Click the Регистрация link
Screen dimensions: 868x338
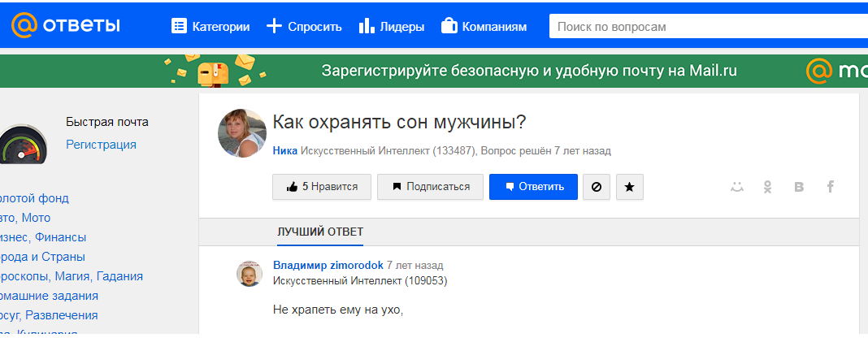tap(101, 145)
